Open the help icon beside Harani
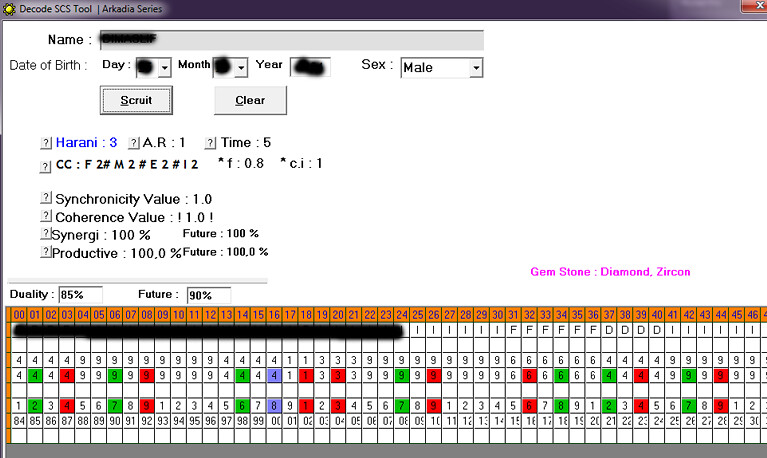The width and height of the screenshot is (767, 458). click(x=45, y=143)
